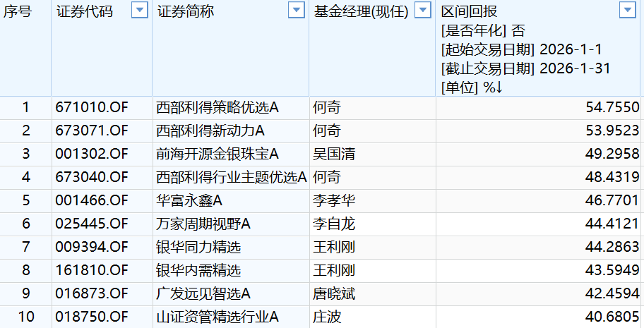644x328 pixels.
Task: Select fund name 万家周期视野A
Action: click(x=203, y=224)
